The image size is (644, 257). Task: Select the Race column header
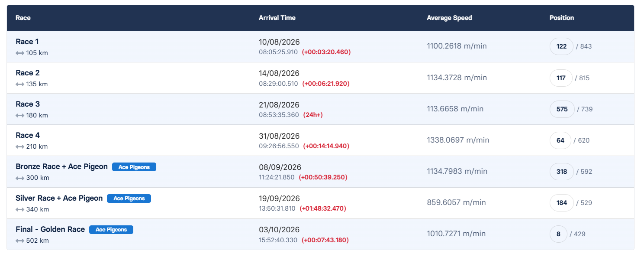tap(23, 18)
